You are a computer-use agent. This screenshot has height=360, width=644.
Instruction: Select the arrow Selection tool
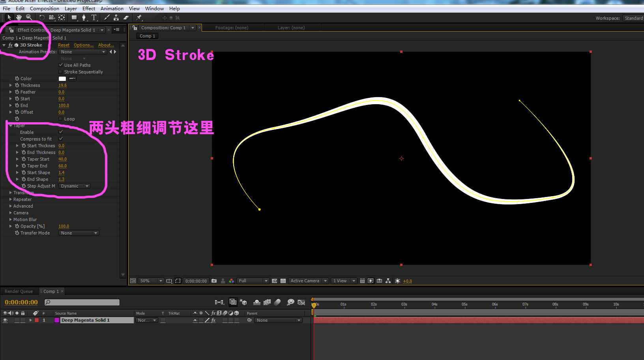[x=9, y=17]
